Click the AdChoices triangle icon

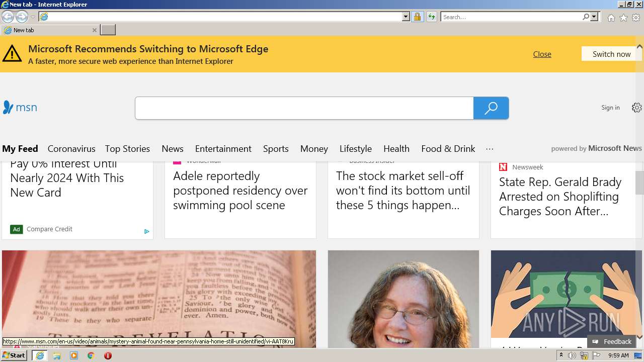coord(146,231)
